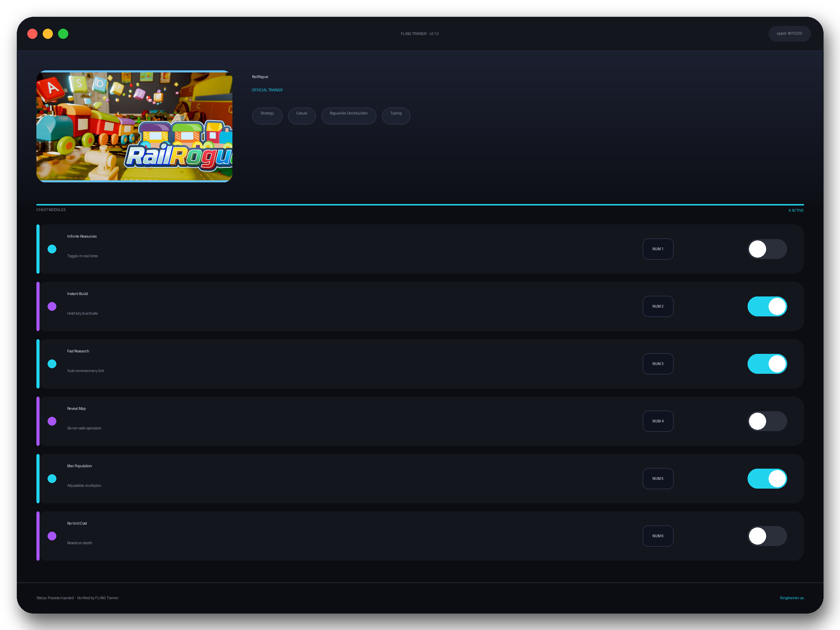Click cyan status dot for Fast Research
Image resolution: width=840 pixels, height=630 pixels.
[52, 364]
